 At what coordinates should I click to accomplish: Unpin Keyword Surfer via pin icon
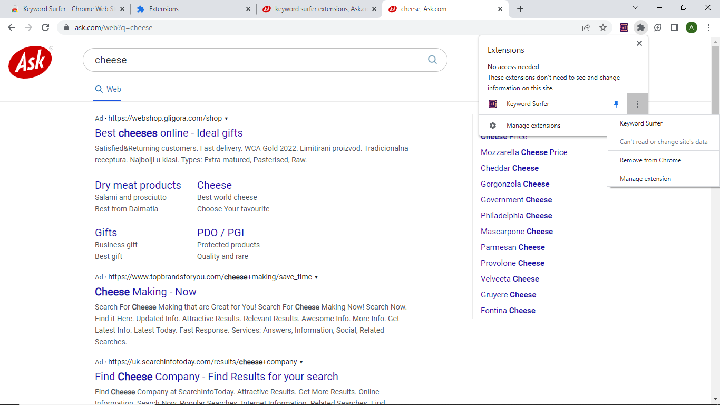(616, 104)
